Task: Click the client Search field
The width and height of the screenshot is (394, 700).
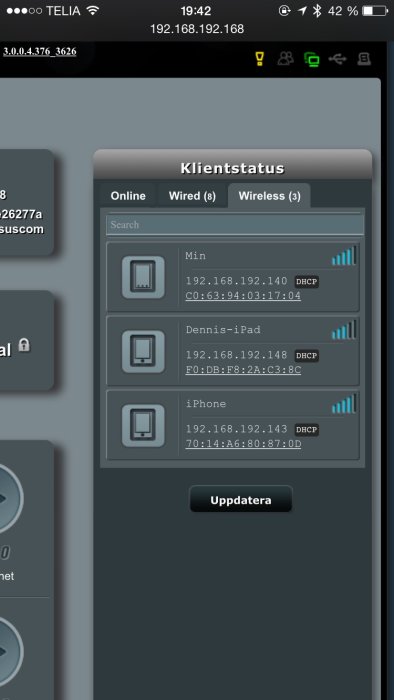Action: tap(235, 225)
